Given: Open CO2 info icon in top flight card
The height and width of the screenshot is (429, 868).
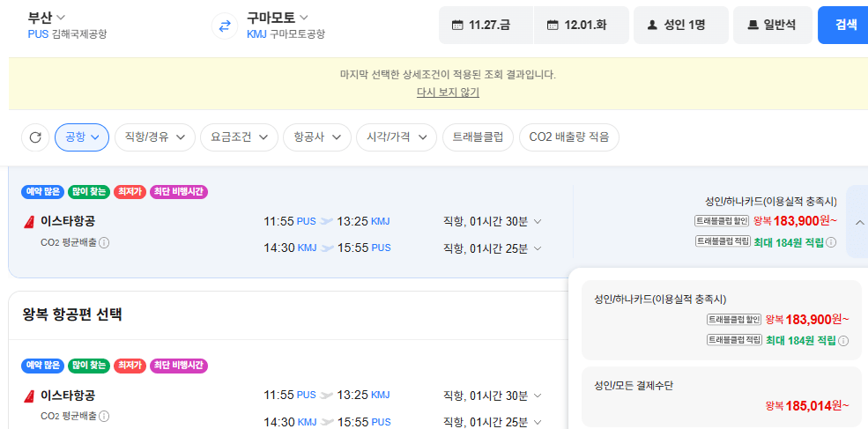Looking at the screenshot, I should click(x=104, y=242).
